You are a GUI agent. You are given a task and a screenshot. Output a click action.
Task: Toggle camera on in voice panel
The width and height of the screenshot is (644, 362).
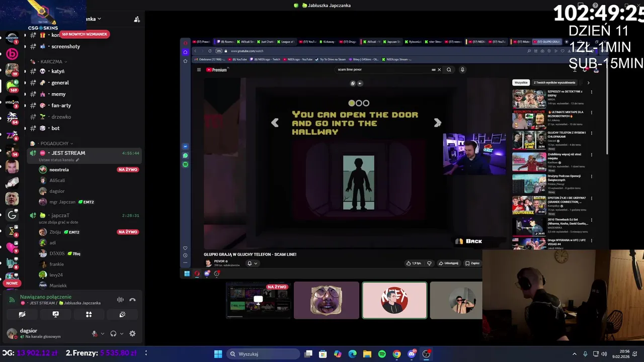point(22,314)
